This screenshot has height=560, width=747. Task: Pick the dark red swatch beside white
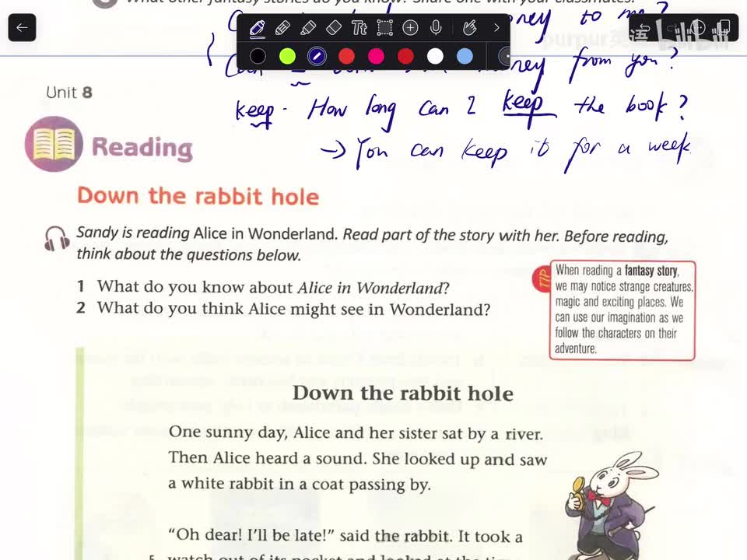[405, 56]
